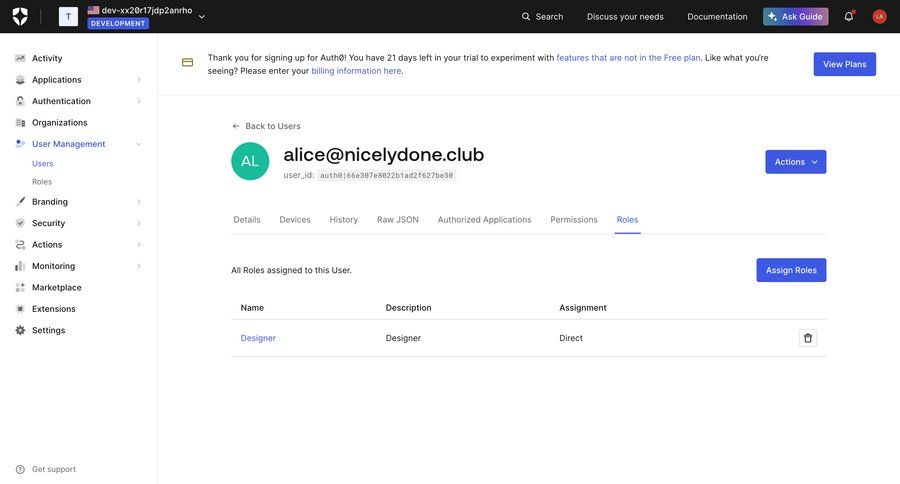Switch to the Details tab
The image size is (900, 484).
coord(247,220)
